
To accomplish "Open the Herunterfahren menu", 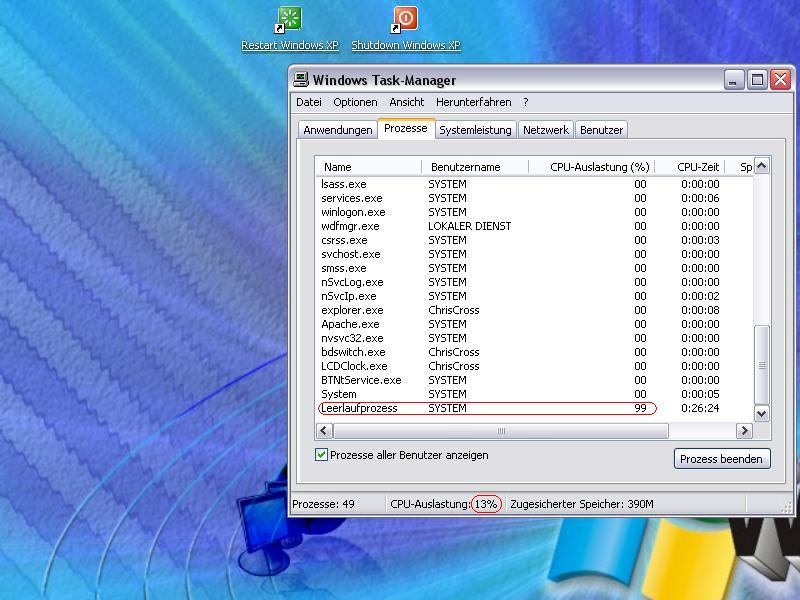I will [473, 102].
